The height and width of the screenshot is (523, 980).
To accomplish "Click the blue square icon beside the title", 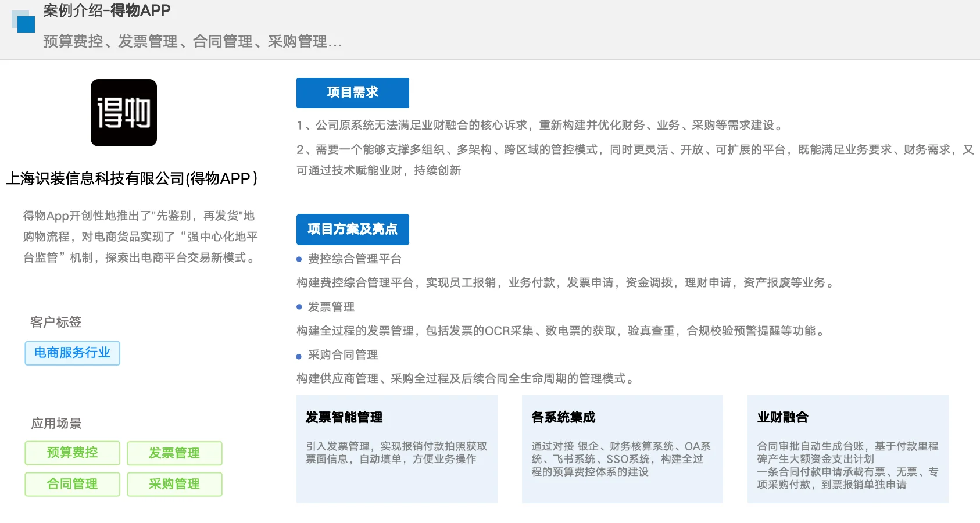I will [23, 22].
